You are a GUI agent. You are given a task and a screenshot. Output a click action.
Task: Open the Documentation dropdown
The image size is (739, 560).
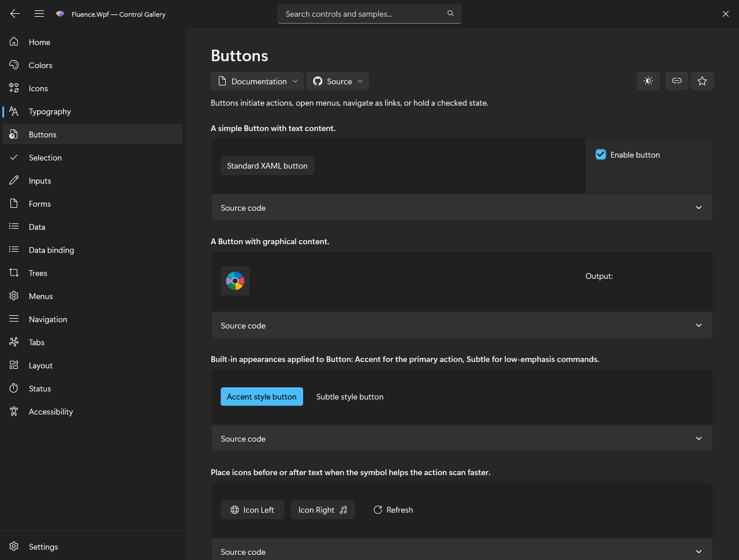(x=257, y=81)
